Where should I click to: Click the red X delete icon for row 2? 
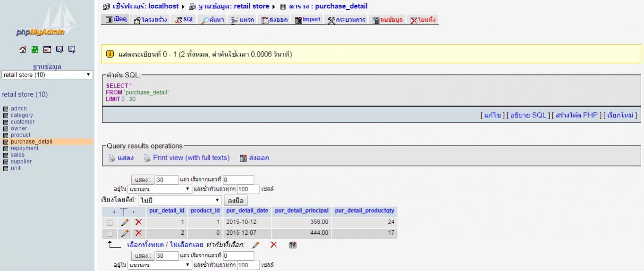(x=139, y=233)
